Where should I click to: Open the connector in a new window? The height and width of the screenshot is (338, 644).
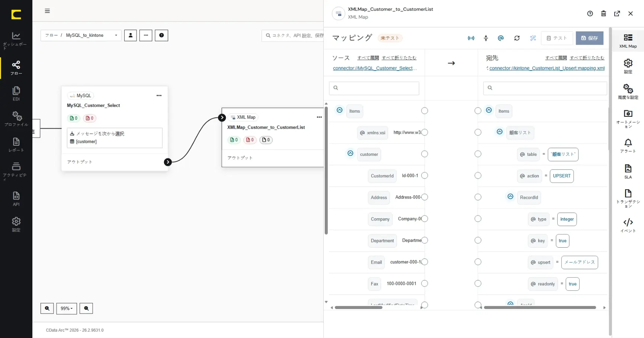617,13
